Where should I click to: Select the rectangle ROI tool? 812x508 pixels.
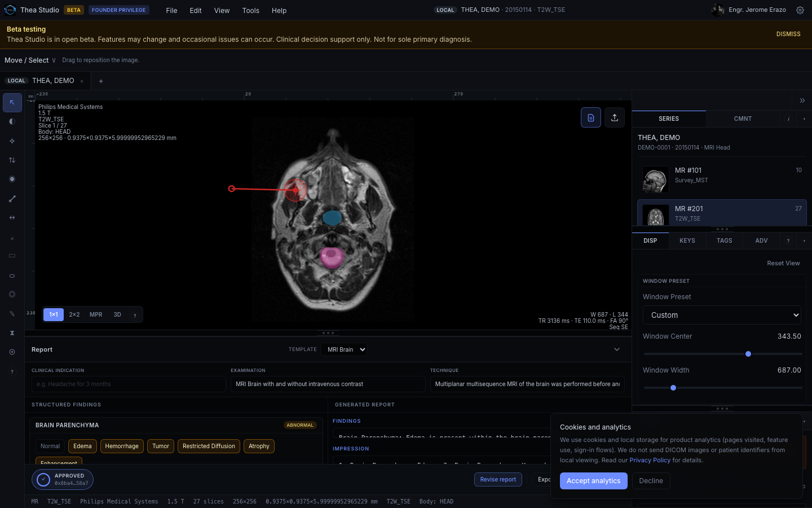tap(12, 256)
